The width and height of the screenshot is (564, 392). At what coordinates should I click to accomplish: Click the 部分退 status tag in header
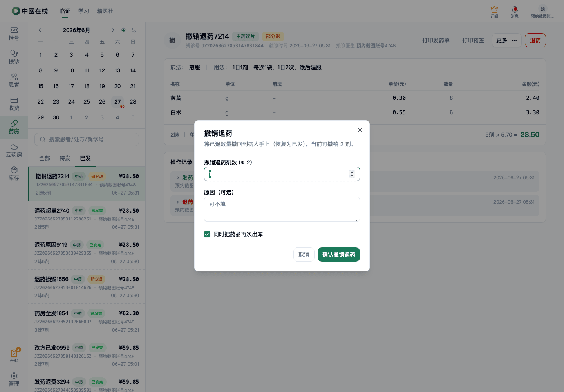tap(273, 36)
